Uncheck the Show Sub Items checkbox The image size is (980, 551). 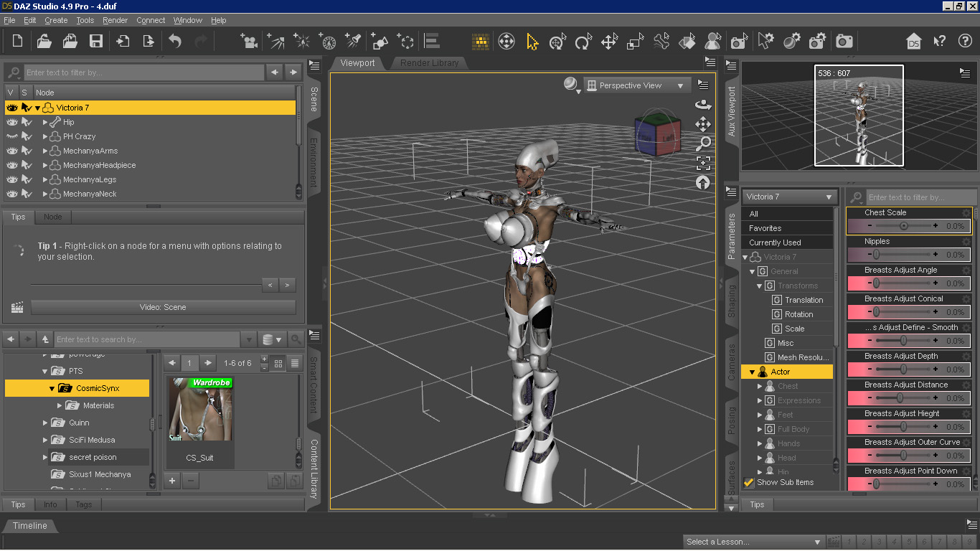[749, 483]
